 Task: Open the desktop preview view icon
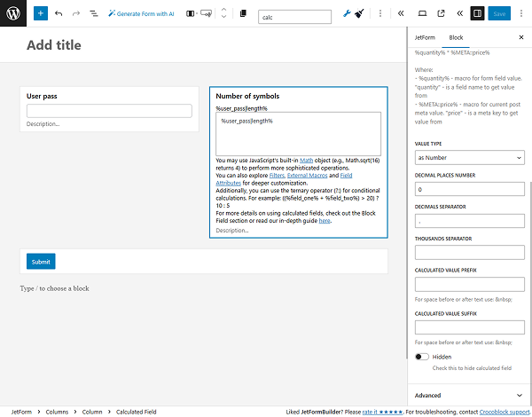(x=422, y=14)
